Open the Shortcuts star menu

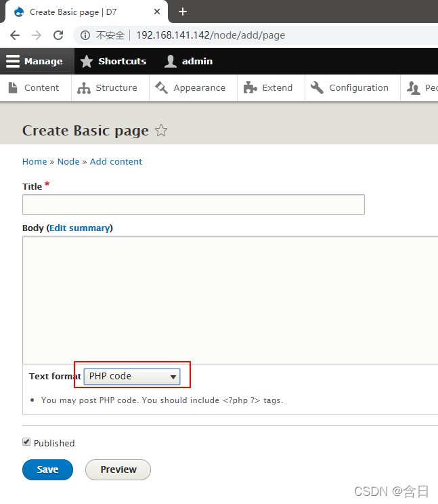[x=113, y=61]
